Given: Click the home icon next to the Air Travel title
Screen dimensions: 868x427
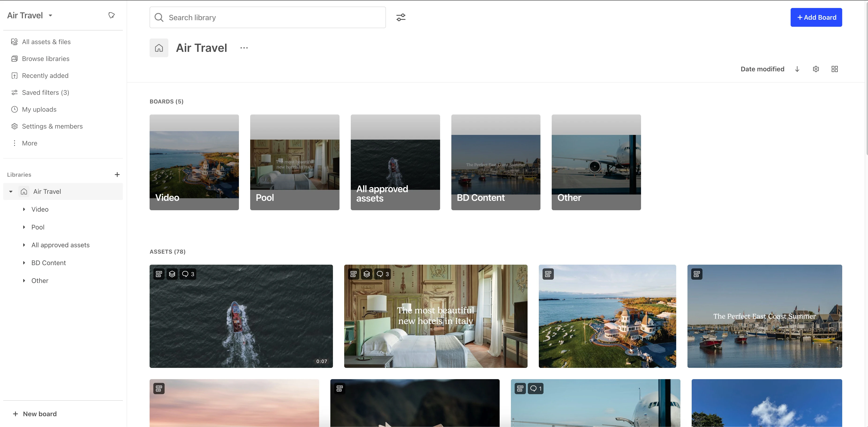Looking at the screenshot, I should [x=159, y=48].
